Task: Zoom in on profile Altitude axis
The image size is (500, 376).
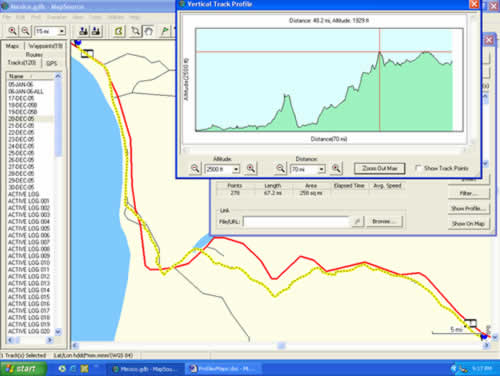Action: [251, 169]
